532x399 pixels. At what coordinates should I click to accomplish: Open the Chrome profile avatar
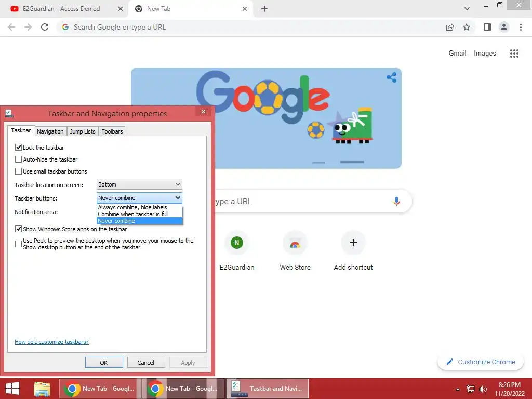coord(504,27)
